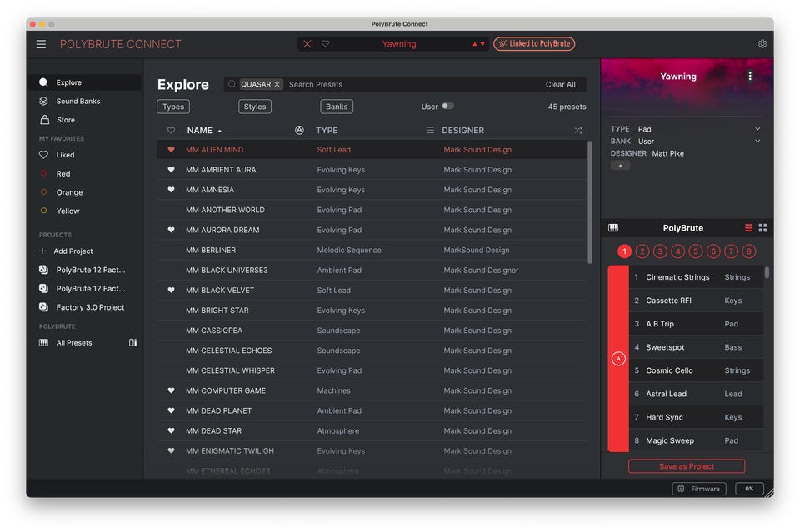
Task: Switch PolyBrute panel to list view
Action: (x=748, y=228)
